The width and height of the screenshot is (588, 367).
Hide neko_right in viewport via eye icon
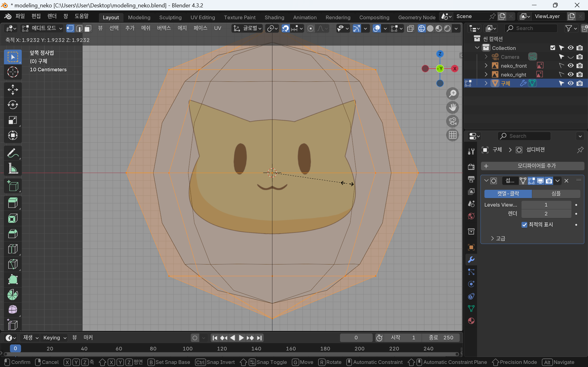[571, 74]
